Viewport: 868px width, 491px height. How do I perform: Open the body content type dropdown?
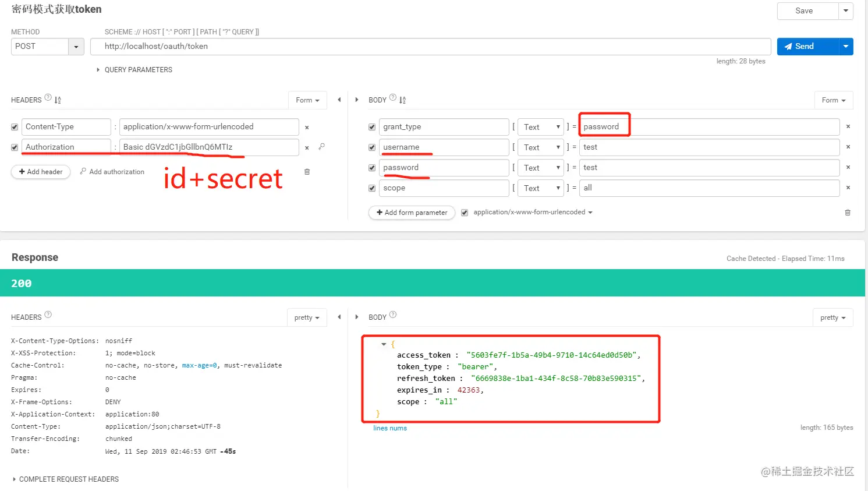(533, 213)
